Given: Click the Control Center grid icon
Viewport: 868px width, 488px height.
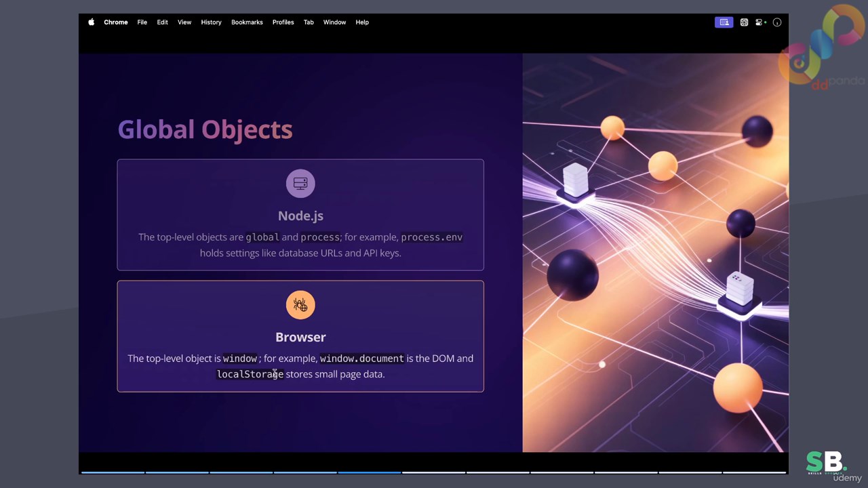Looking at the screenshot, I should click(744, 22).
